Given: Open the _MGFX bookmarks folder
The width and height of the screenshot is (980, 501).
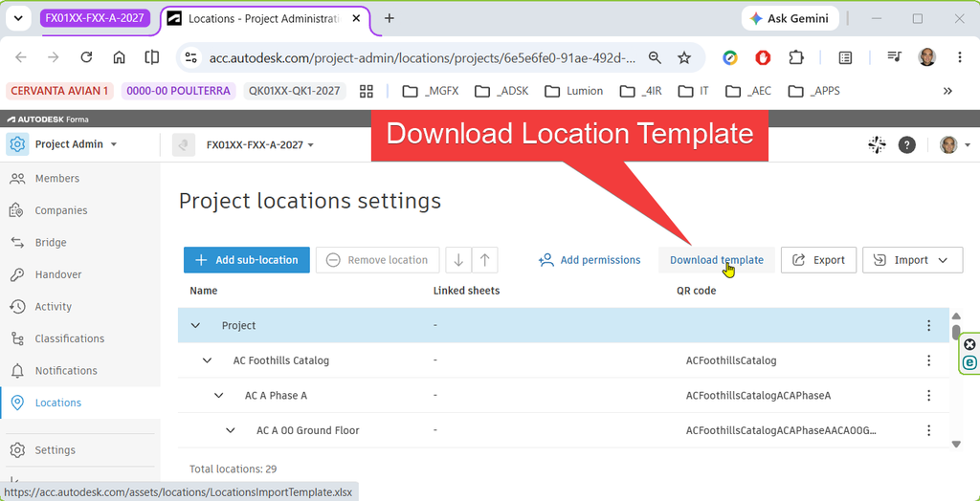Looking at the screenshot, I should [x=431, y=91].
